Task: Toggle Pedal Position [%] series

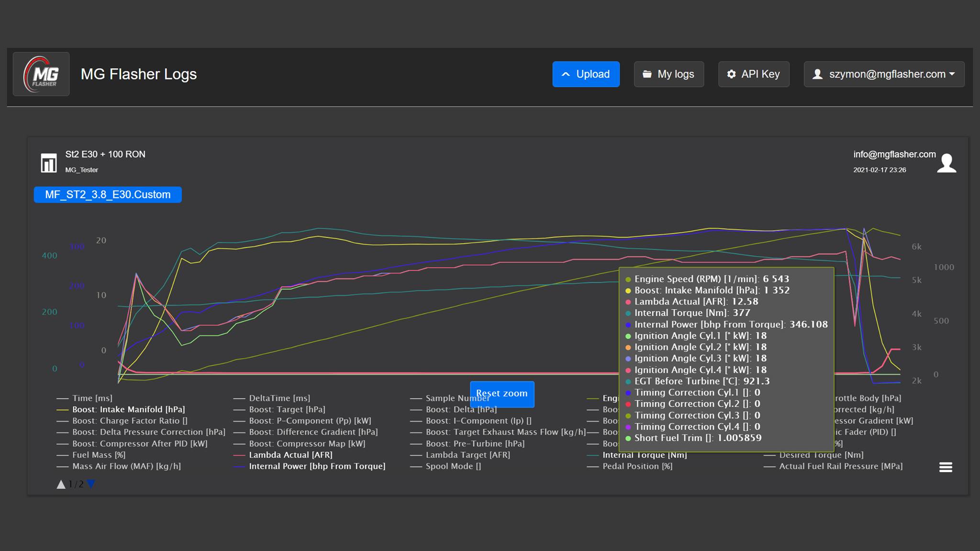Action: pos(630,466)
